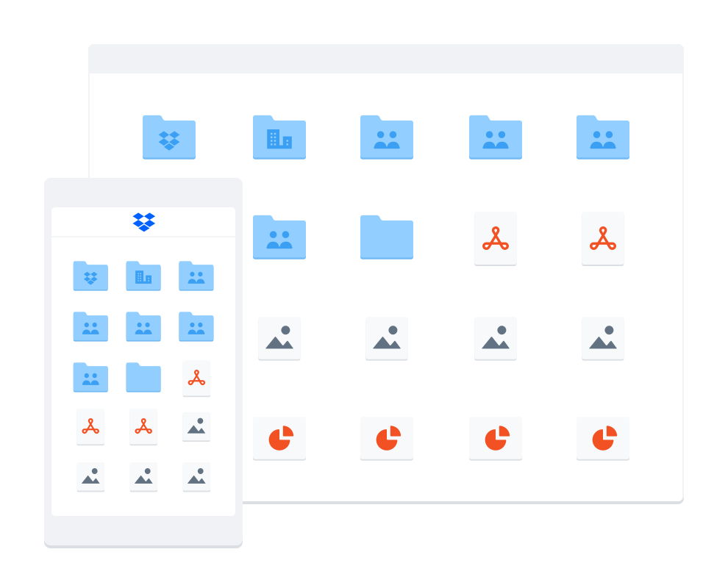Open the PDF file beside the plain folder in the mobile panel
This screenshot has width=728, height=588.
196,379
